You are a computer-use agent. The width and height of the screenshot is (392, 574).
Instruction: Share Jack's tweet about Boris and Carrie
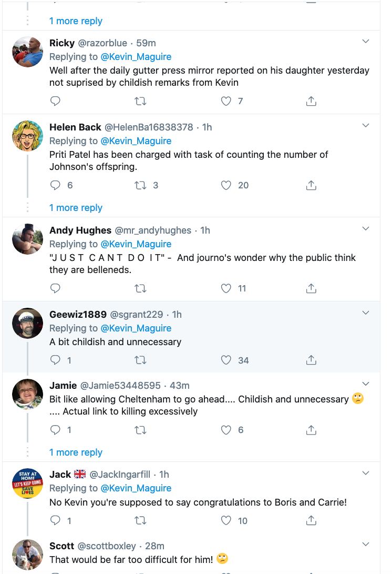(311, 520)
